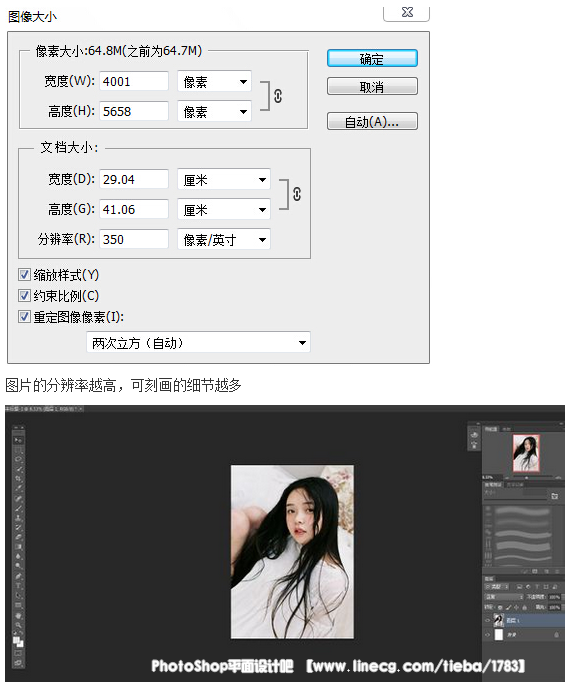Click the 自动(A)... button
Image resolution: width=575 pixels, height=683 pixels.
coord(372,121)
